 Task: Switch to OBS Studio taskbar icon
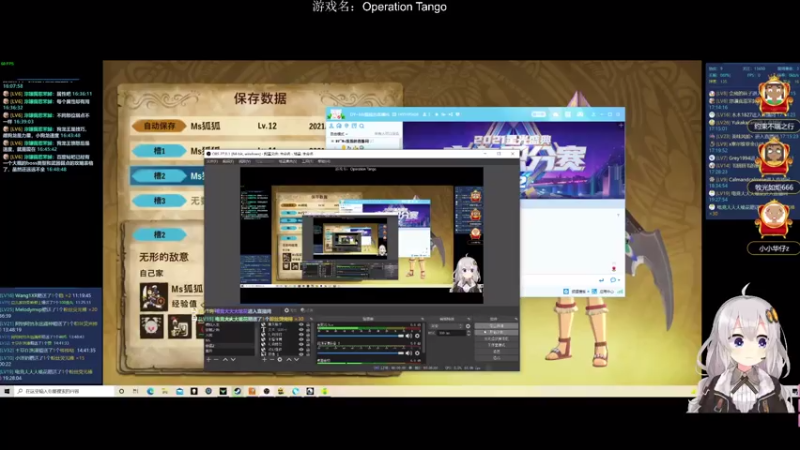click(x=266, y=391)
